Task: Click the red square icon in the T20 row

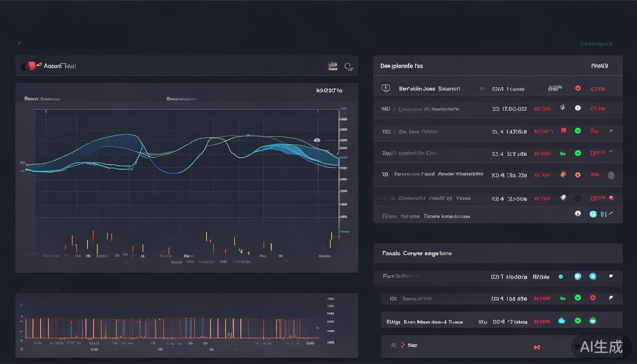Action: coord(564,130)
